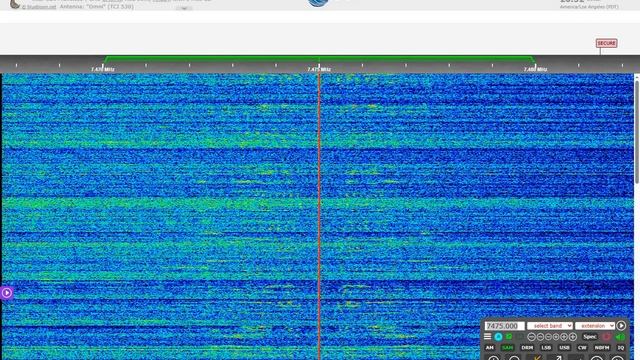Click the small green icon next to the cyan one
This screenshot has width=640, height=360.
(x=509, y=337)
